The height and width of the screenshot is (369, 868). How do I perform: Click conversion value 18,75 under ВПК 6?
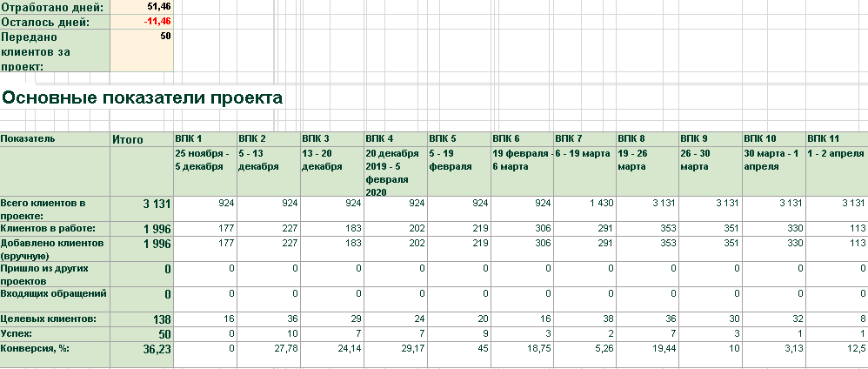[x=522, y=354]
